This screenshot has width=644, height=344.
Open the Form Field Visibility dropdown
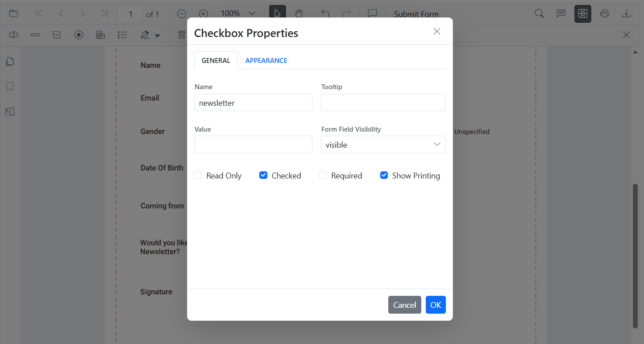(x=383, y=145)
